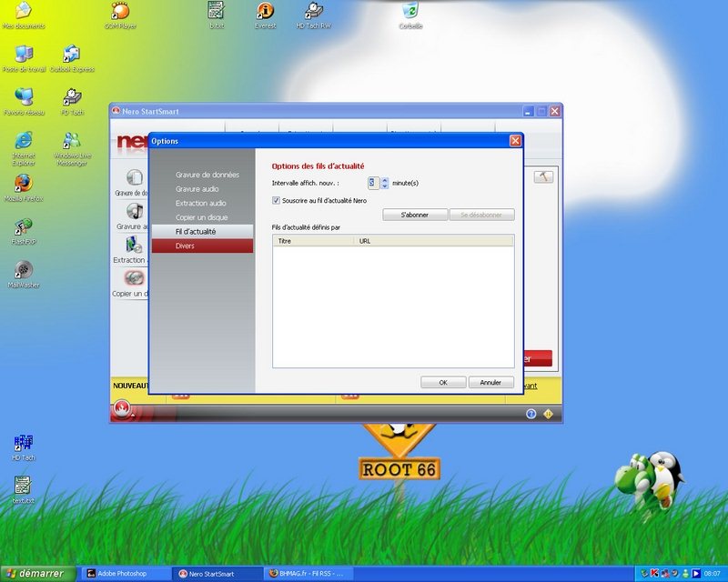
Task: Click the S'abonner button
Action: 415,215
